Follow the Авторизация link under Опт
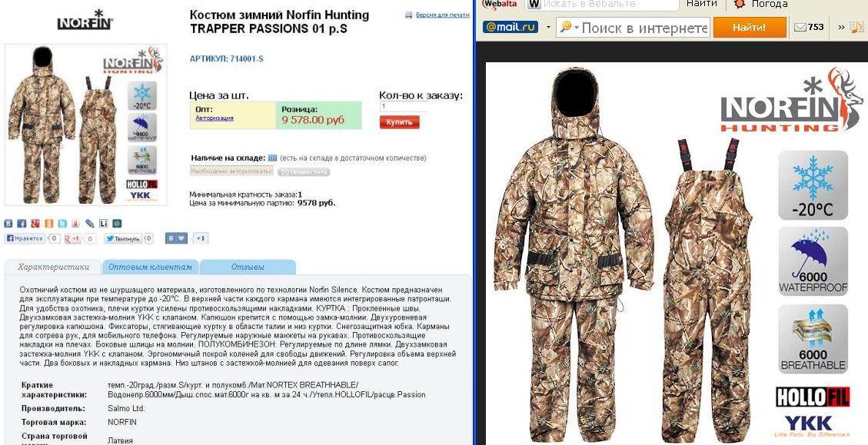 215,118
